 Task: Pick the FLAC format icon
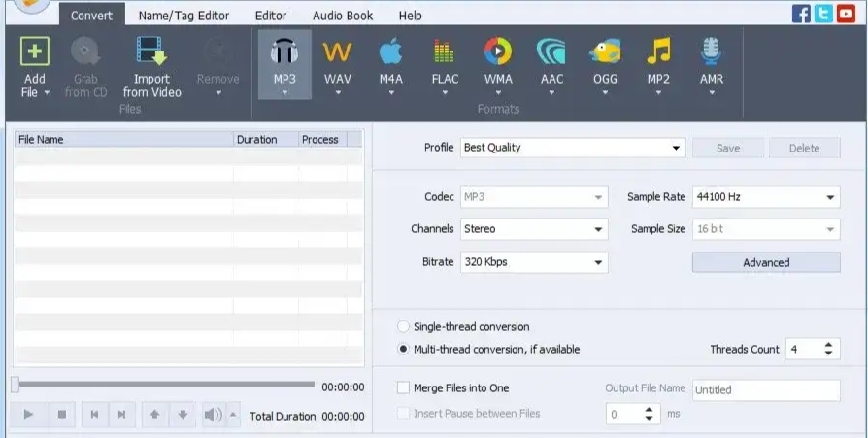(444, 51)
